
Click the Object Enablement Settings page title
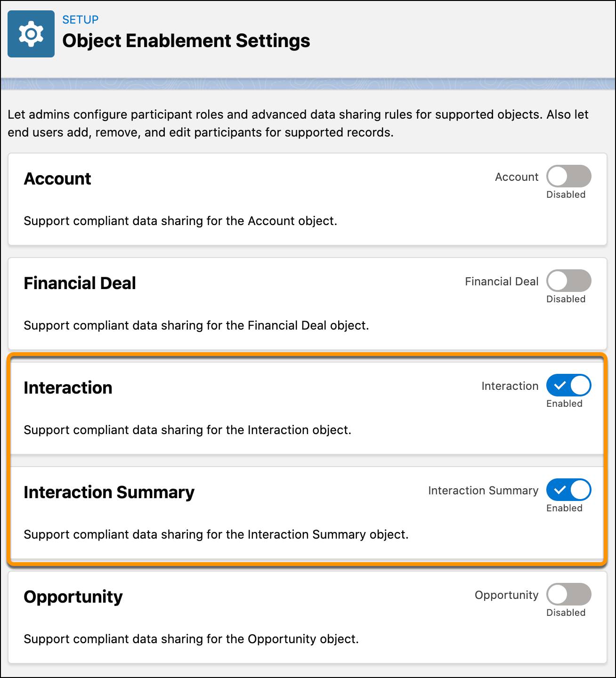(x=186, y=41)
